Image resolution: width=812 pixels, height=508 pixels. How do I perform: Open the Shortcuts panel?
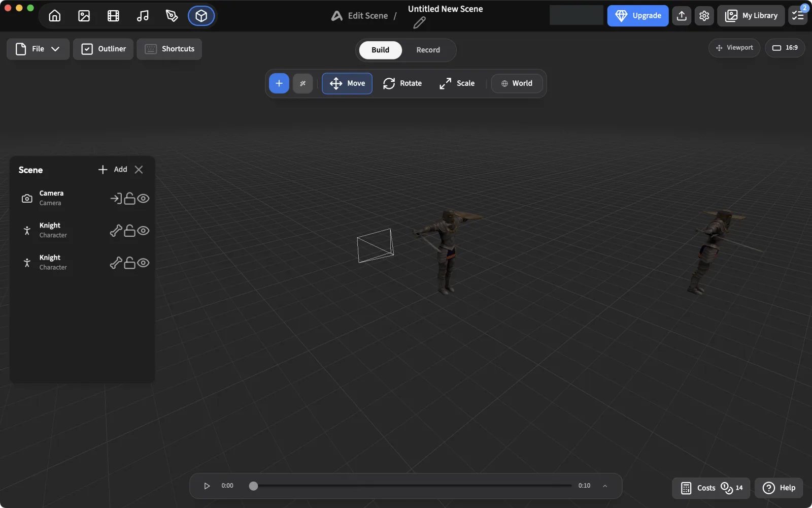coord(170,49)
